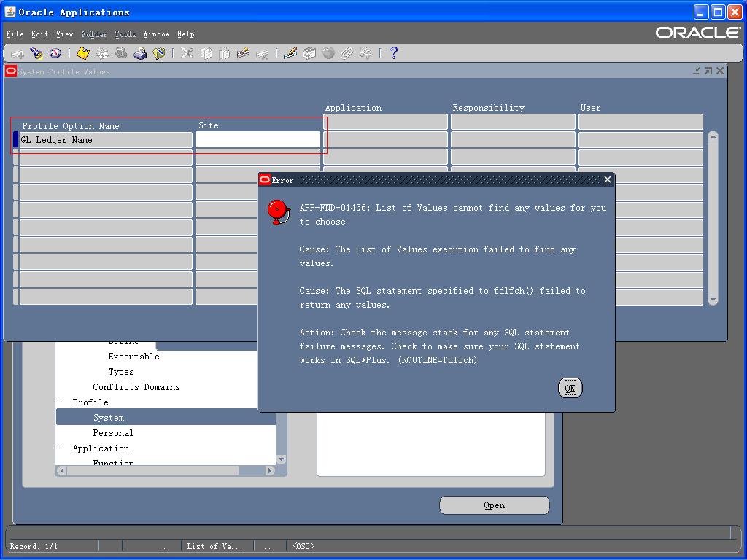Minimize the Oracle Applications window
747x560 pixels.
click(700, 12)
